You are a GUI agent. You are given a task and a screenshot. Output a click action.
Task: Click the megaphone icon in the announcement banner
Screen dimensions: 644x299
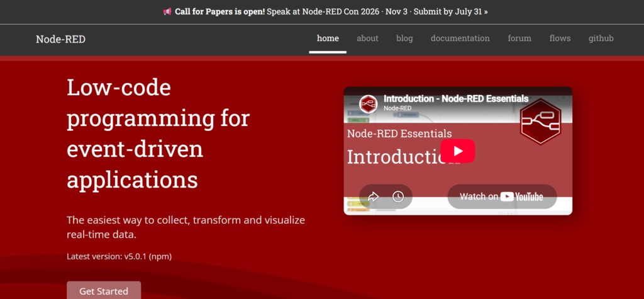(x=167, y=11)
